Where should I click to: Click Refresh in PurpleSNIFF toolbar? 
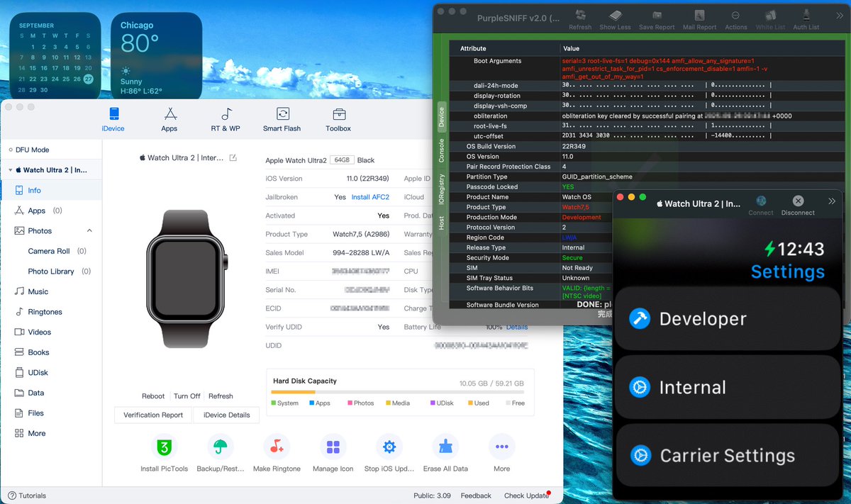(x=580, y=20)
